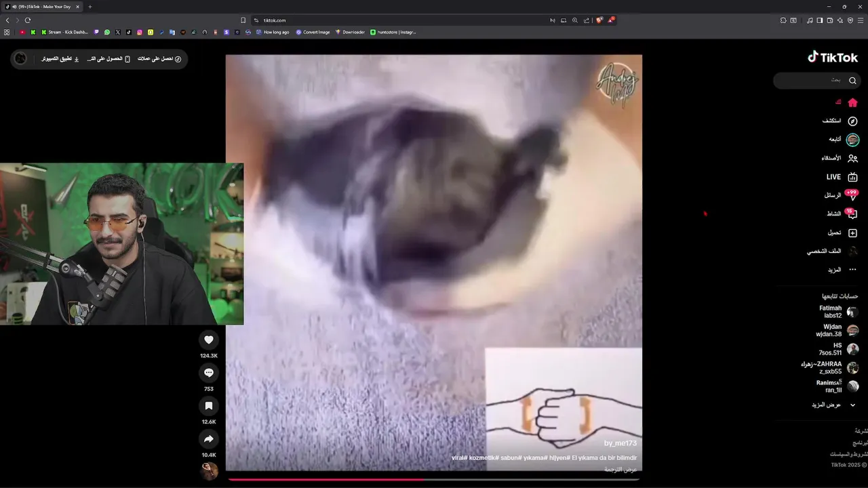Click the browser back arrow
This screenshot has width=868, height=488.
click(x=7, y=20)
